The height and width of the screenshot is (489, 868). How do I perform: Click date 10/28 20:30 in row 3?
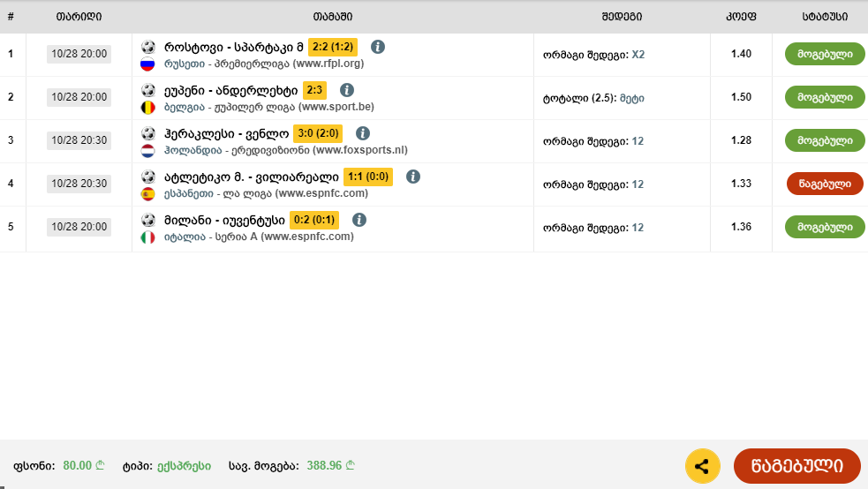79,140
